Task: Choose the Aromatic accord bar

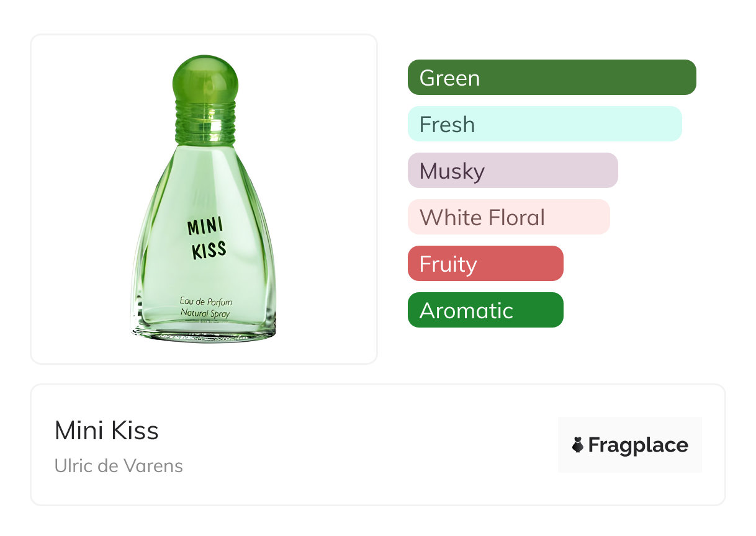Action: (x=485, y=310)
